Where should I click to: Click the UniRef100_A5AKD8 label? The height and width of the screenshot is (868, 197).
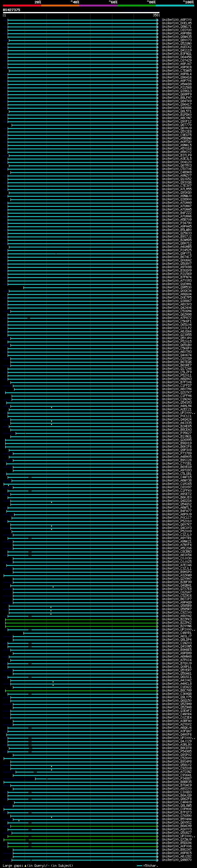point(177,84)
